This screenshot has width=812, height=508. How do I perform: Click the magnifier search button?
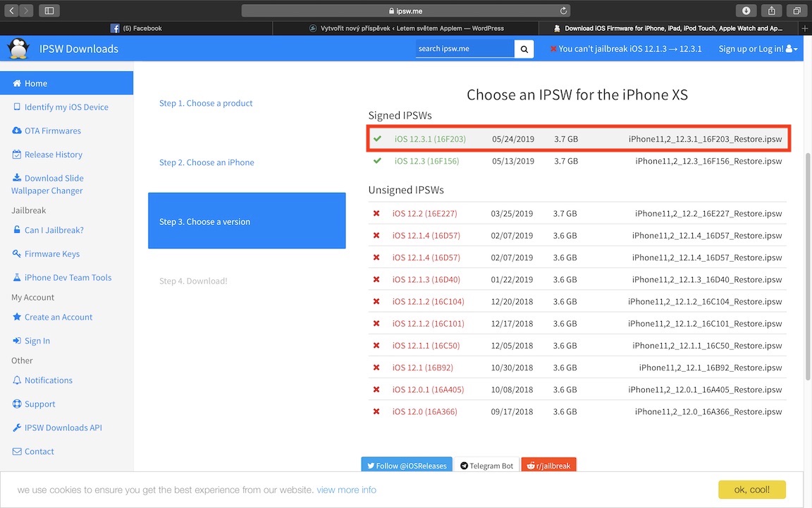coord(524,49)
